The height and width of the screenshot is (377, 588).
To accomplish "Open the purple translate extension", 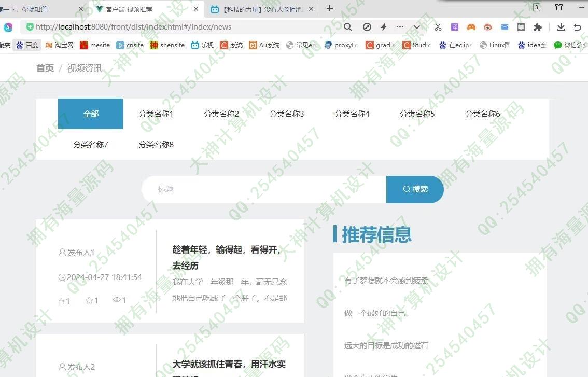I will click(x=455, y=27).
